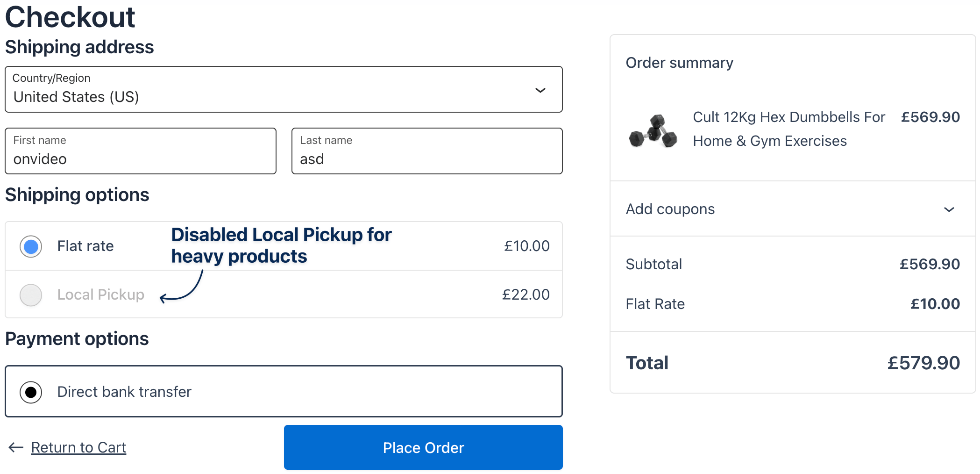Open the Country/Region dropdown chevron
Viewport: 980px width, 474px height.
click(540, 90)
